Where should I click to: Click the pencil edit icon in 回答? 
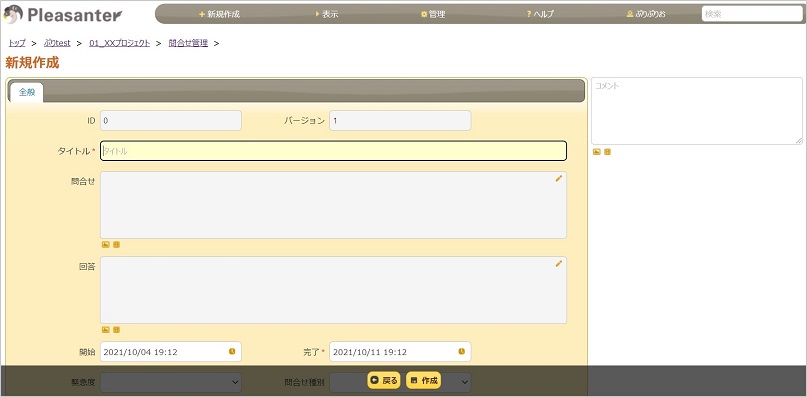pyautogui.click(x=558, y=264)
